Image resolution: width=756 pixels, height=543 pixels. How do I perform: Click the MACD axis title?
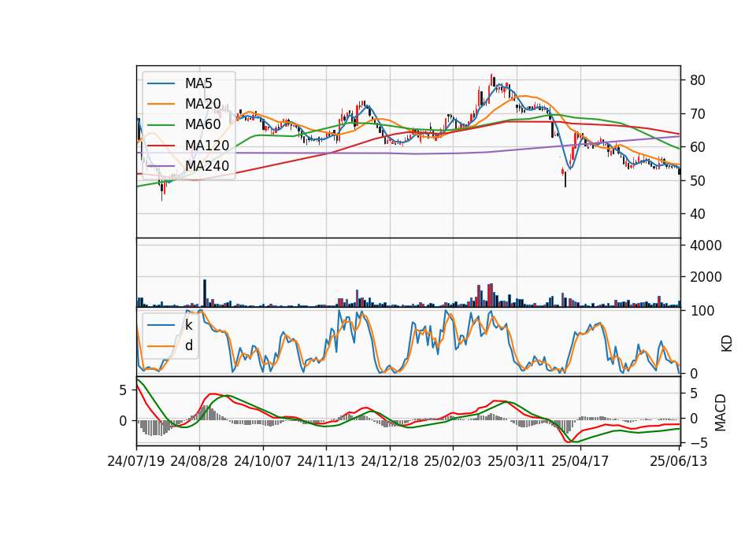pyautogui.click(x=721, y=412)
